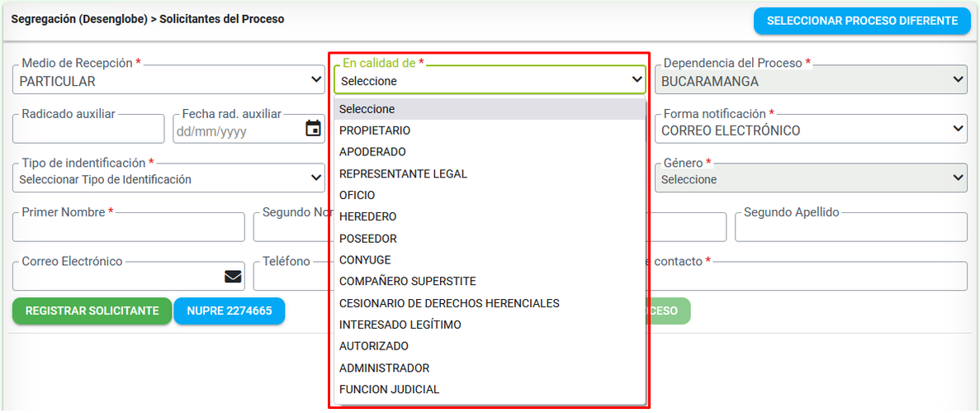The height and width of the screenshot is (413, 980).
Task: Collapse the En calidad de dropdown
Action: coord(490,80)
